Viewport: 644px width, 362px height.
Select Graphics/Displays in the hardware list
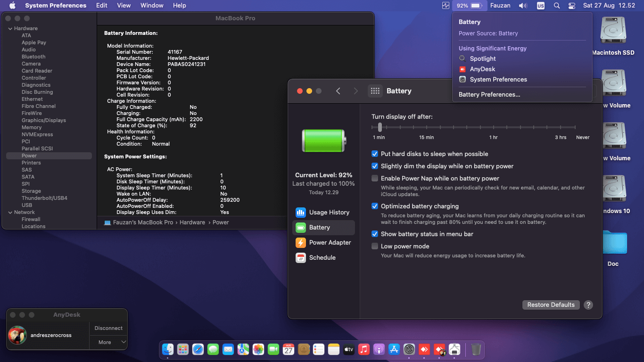point(44,120)
